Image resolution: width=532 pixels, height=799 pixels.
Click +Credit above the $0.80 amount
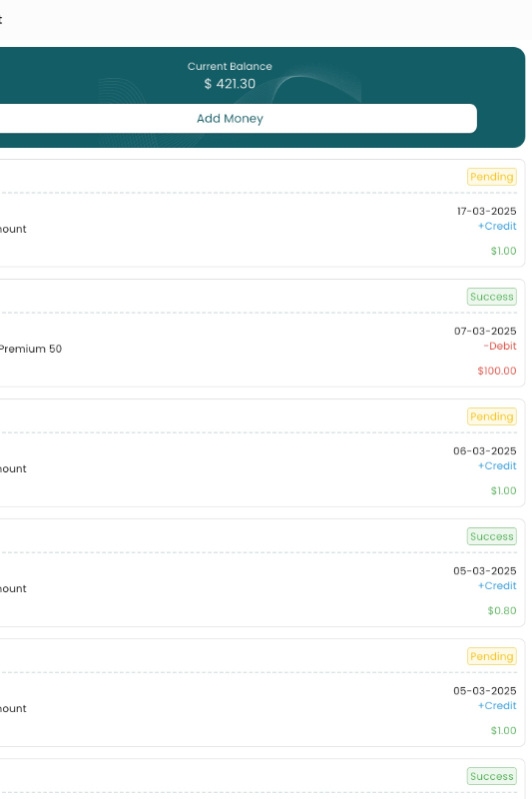point(497,585)
